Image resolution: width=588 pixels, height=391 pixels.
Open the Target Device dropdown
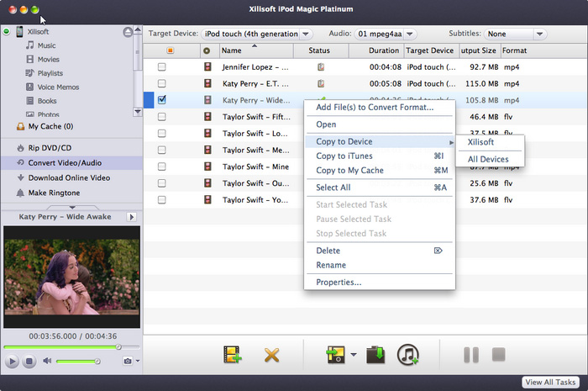(257, 34)
